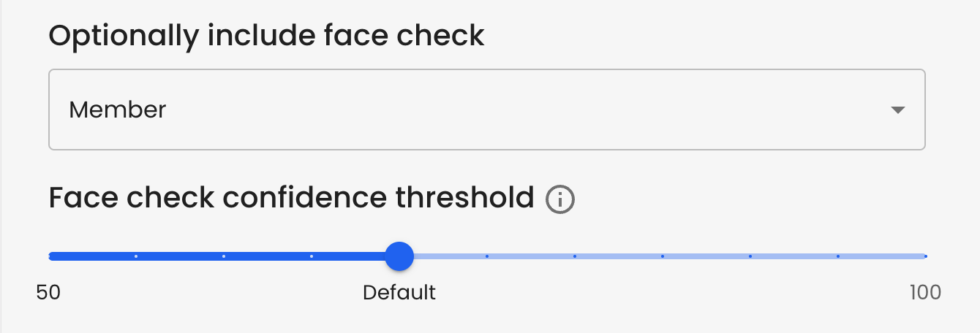Click the tick mark just before slider end
This screenshot has width=980, height=333.
[838, 256]
